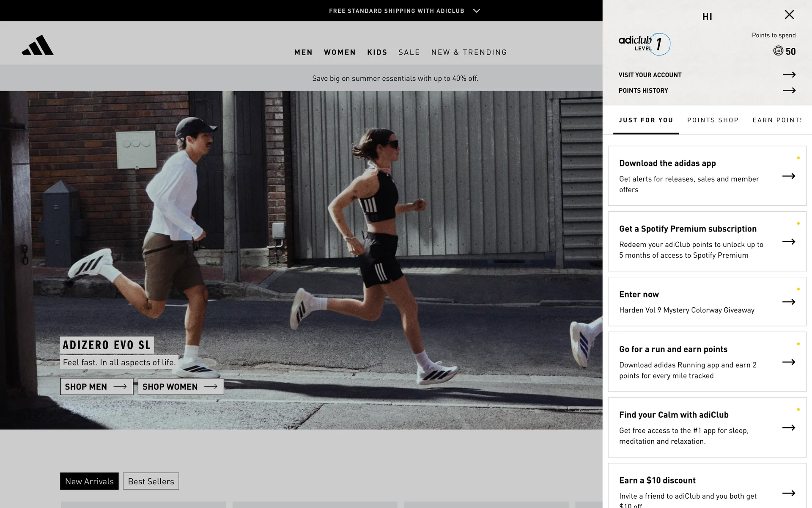Click the arrow on Harden Vol 9 Giveaway card
Viewport: 812px width, 508px height.
coord(788,302)
